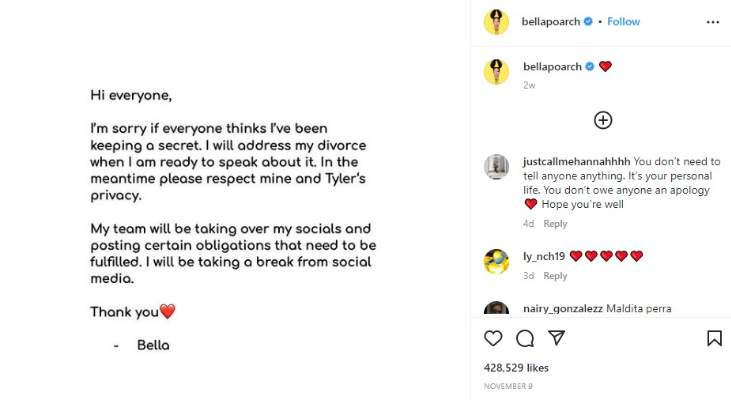Screen dimensions: 731x400
Task: Follow the bellapoarch account
Action: click(x=623, y=21)
